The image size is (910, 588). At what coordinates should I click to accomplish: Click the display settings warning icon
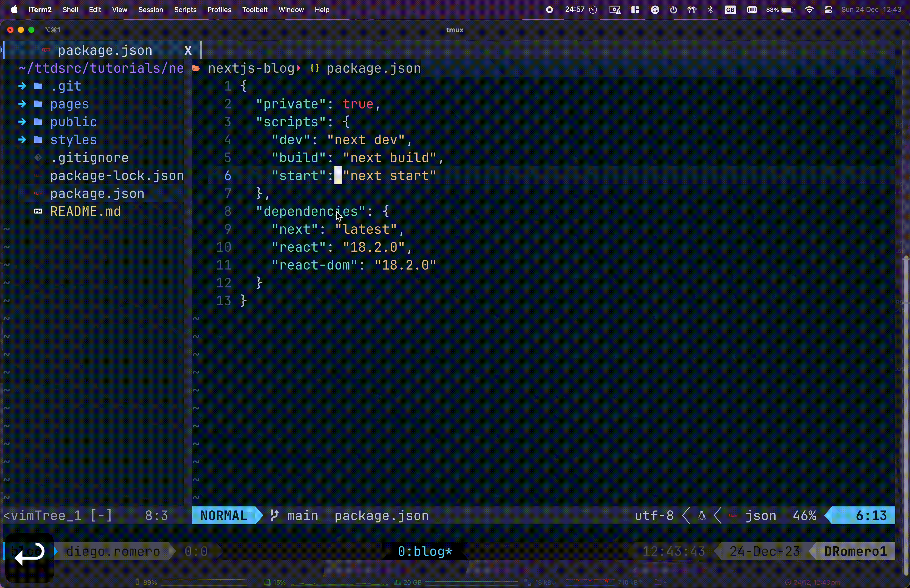coord(615,10)
